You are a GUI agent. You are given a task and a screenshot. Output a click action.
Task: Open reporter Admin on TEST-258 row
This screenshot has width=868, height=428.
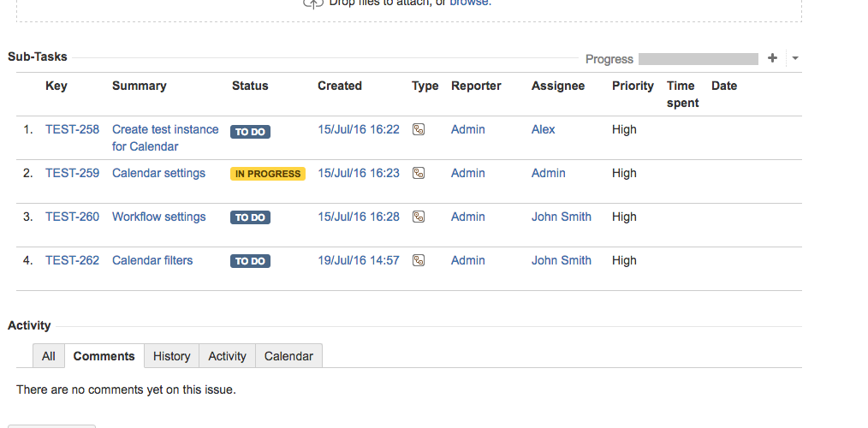click(x=467, y=129)
